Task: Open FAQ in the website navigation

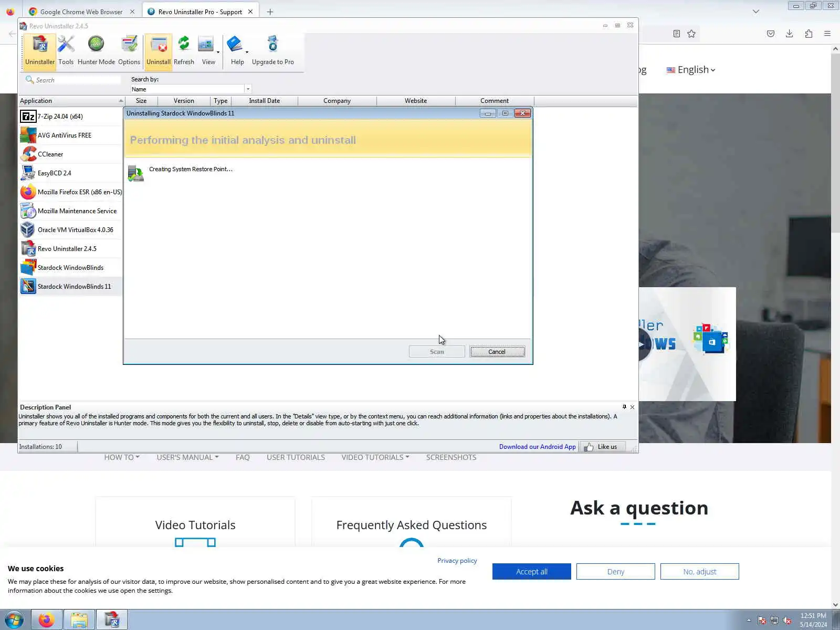Action: [243, 457]
